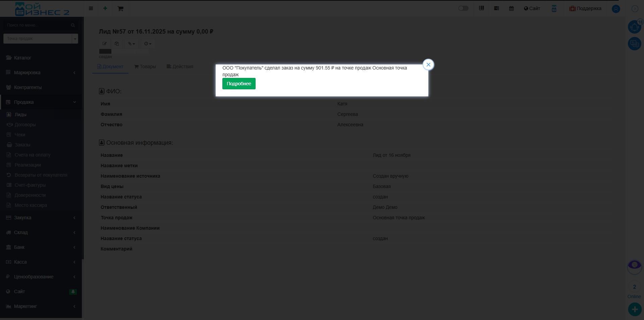
Task: Toggle the switch in top toolbar
Action: click(x=463, y=8)
